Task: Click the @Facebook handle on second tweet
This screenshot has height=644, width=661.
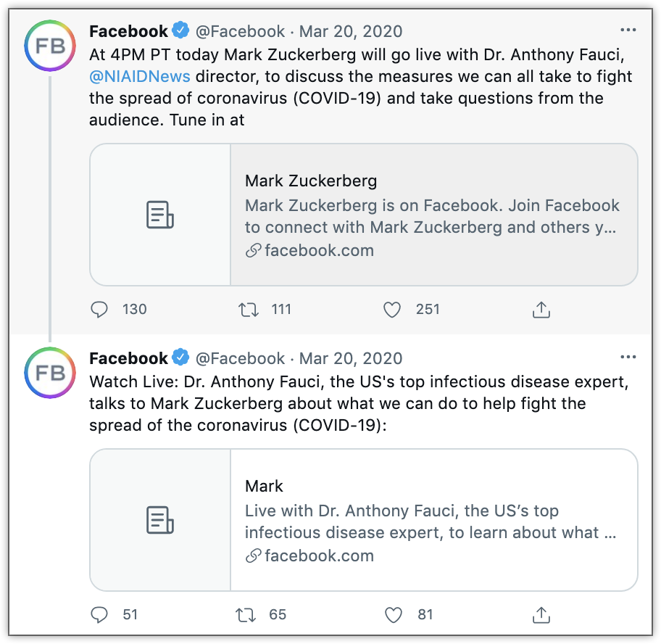Action: point(241,358)
